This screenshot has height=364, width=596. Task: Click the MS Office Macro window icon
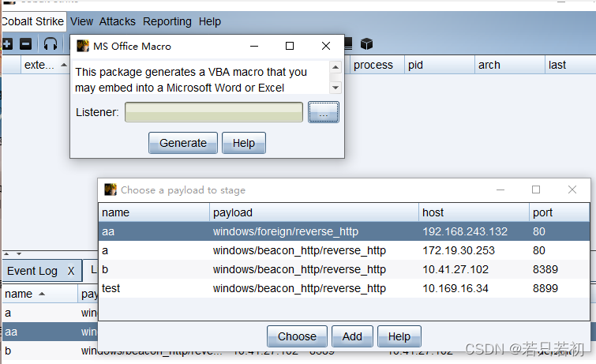click(82, 46)
